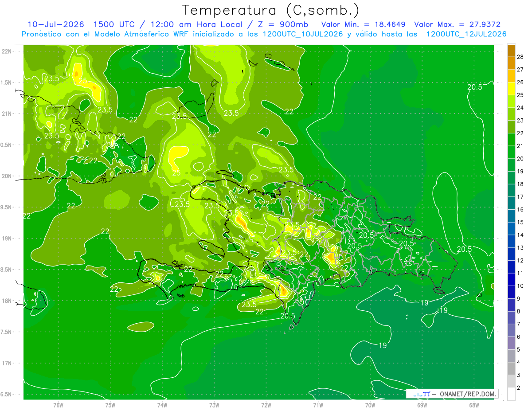532x411 pixels.
Task: Click the "Valor Max. = 27.9372" text
Action: tap(458, 24)
